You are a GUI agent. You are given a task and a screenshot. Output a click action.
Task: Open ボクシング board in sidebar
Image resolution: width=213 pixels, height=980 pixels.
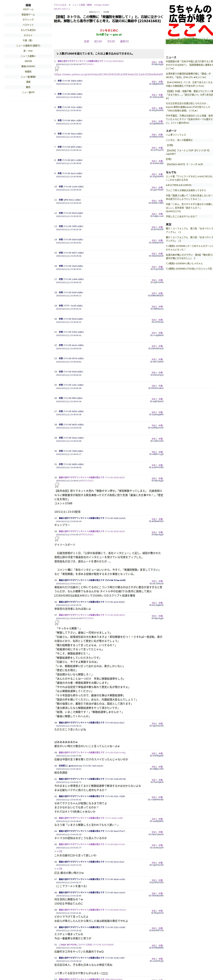click(x=28, y=20)
